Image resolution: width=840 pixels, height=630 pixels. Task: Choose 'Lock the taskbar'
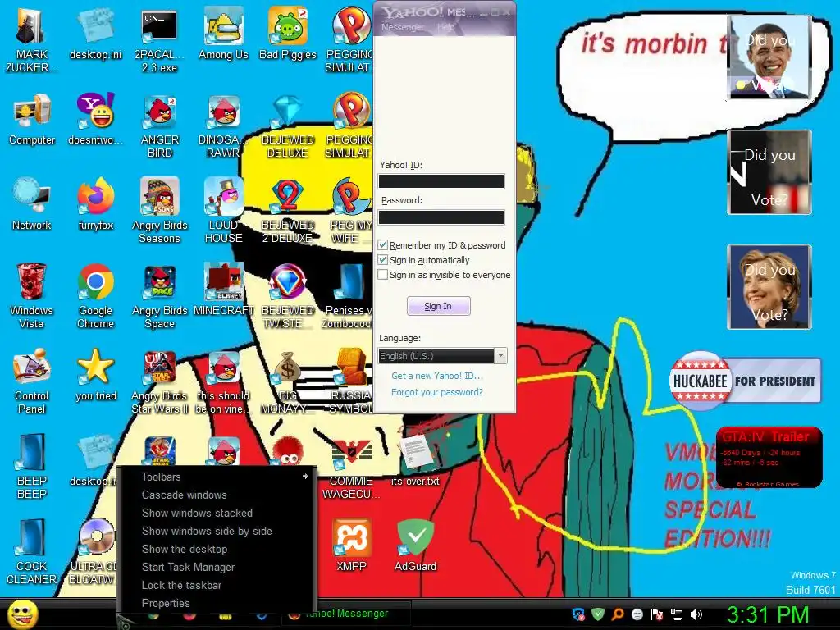pyautogui.click(x=217, y=585)
